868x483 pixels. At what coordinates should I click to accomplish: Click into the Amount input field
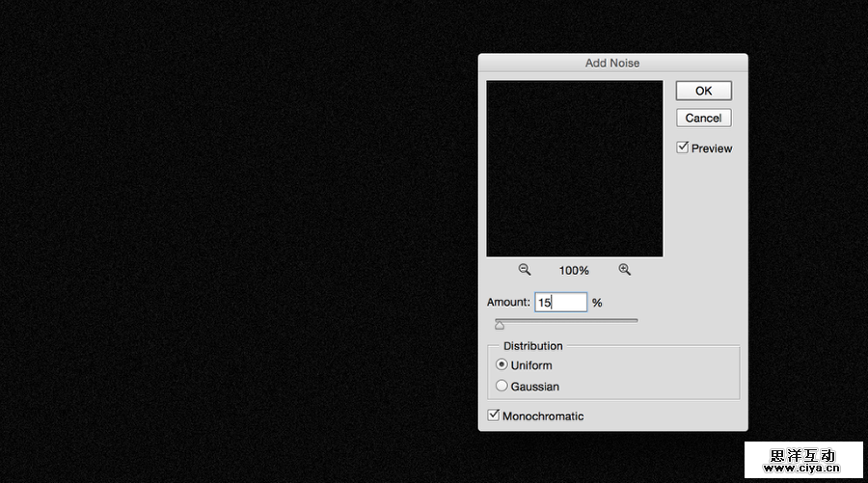click(560, 303)
